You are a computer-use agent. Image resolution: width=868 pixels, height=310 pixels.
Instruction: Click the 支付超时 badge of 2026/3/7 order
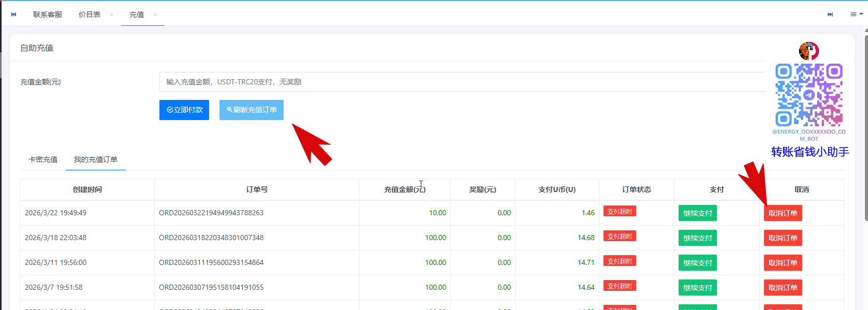click(620, 286)
